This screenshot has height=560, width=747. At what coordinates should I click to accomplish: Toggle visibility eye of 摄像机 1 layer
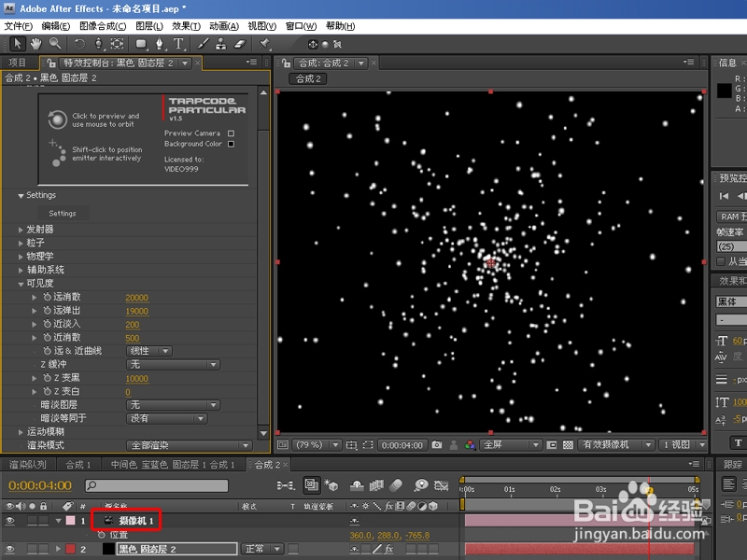coord(9,521)
